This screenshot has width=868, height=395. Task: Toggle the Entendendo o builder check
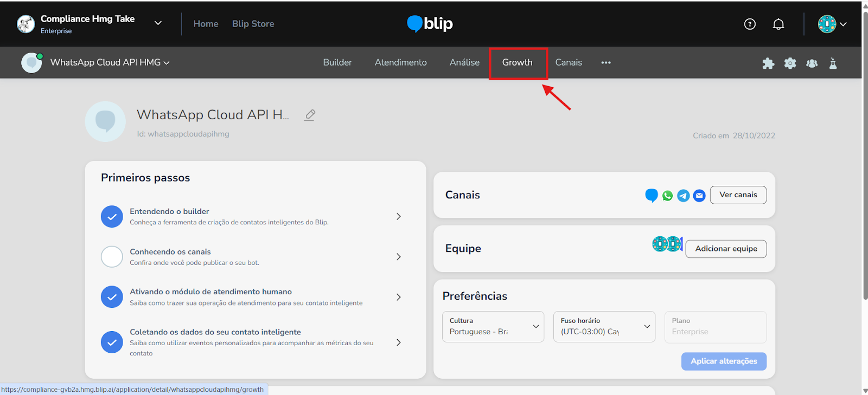112,217
